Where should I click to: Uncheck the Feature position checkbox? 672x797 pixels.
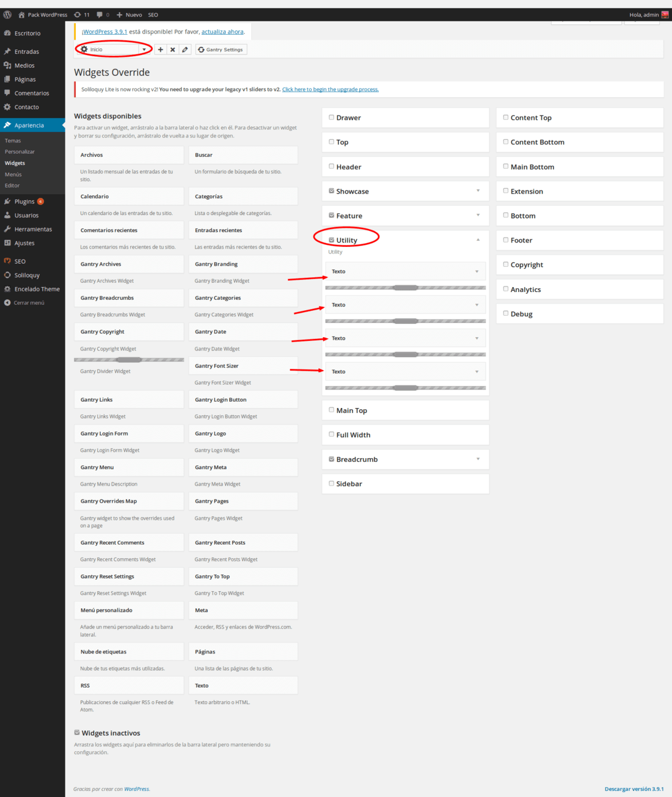(x=332, y=215)
